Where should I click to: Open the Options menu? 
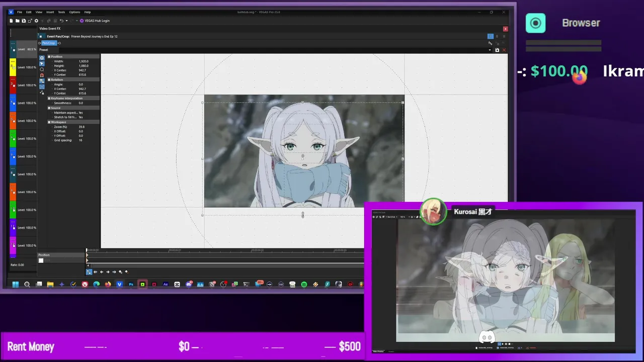(x=74, y=12)
